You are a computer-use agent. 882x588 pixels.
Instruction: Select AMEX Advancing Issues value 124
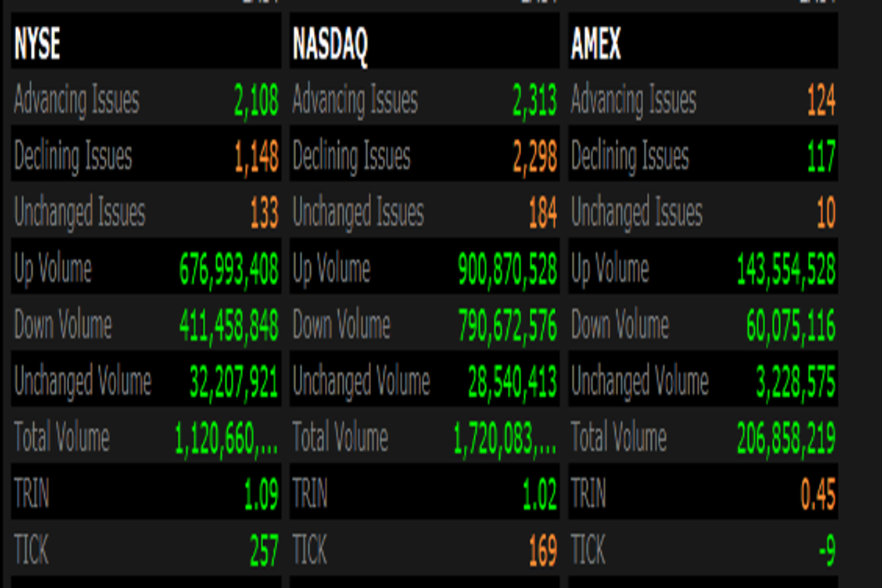point(821,101)
